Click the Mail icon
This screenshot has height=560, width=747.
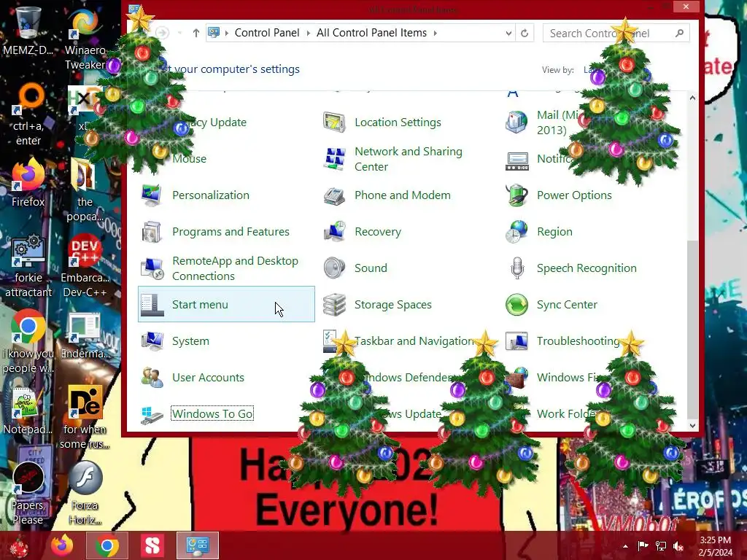(516, 122)
